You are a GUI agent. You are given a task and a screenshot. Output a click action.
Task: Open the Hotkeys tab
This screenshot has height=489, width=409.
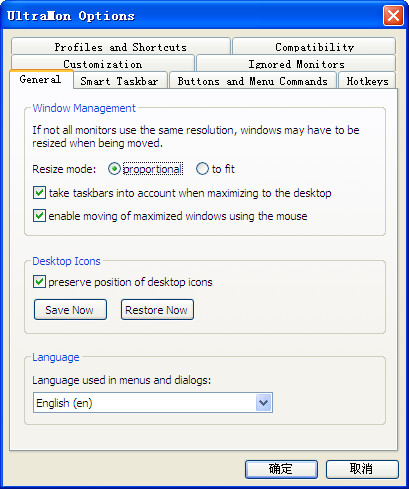point(367,81)
